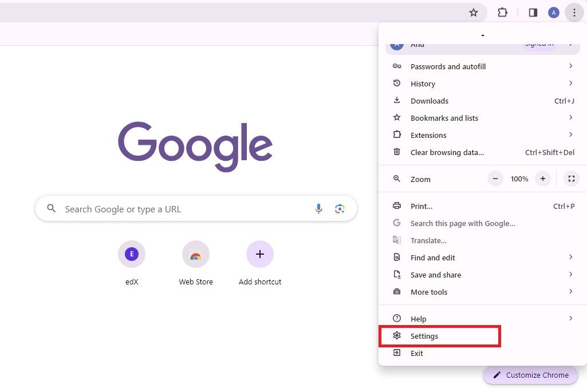
Task: Select the Clear browsing data option
Action: (x=447, y=152)
